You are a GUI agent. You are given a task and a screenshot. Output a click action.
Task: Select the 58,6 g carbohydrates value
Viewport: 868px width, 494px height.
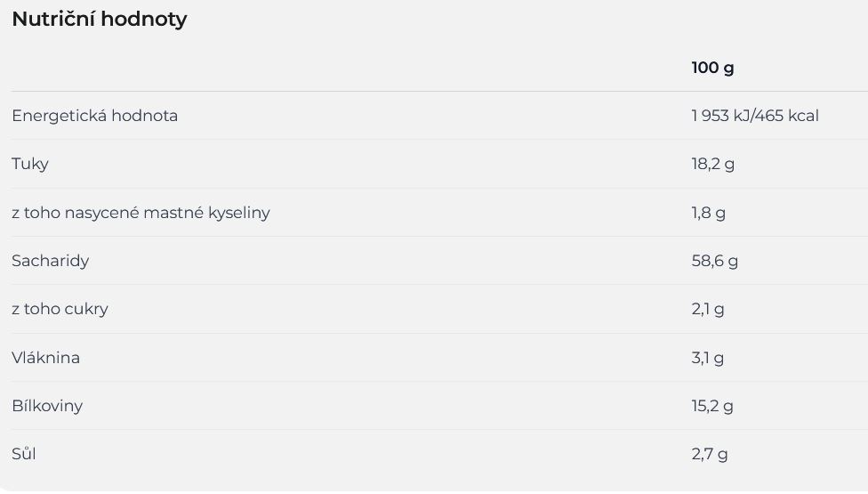click(715, 260)
